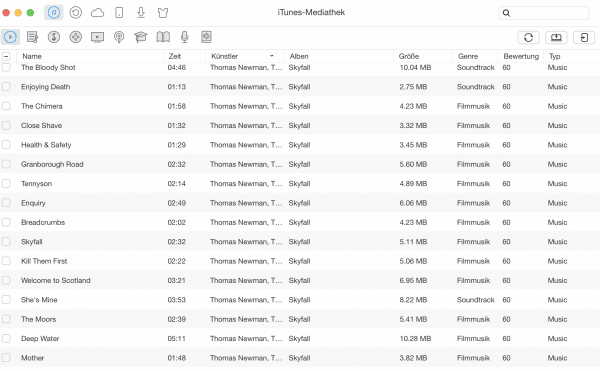Select the film reel Movies icon
This screenshot has width=600, height=371.
[x=76, y=37]
